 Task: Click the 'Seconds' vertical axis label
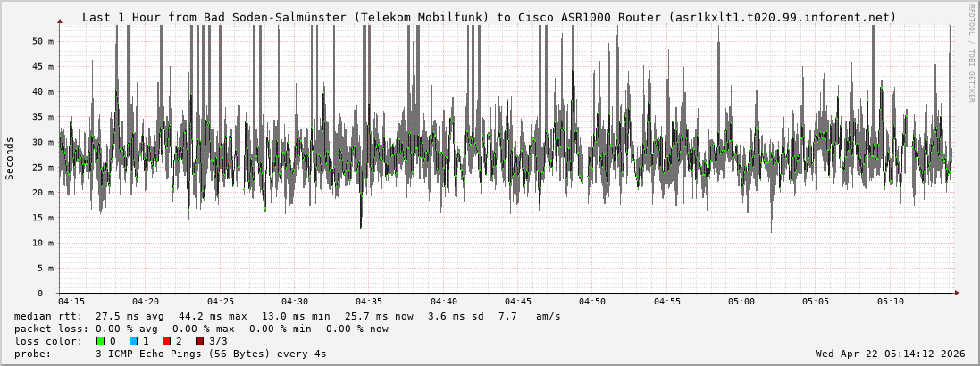[x=10, y=159]
